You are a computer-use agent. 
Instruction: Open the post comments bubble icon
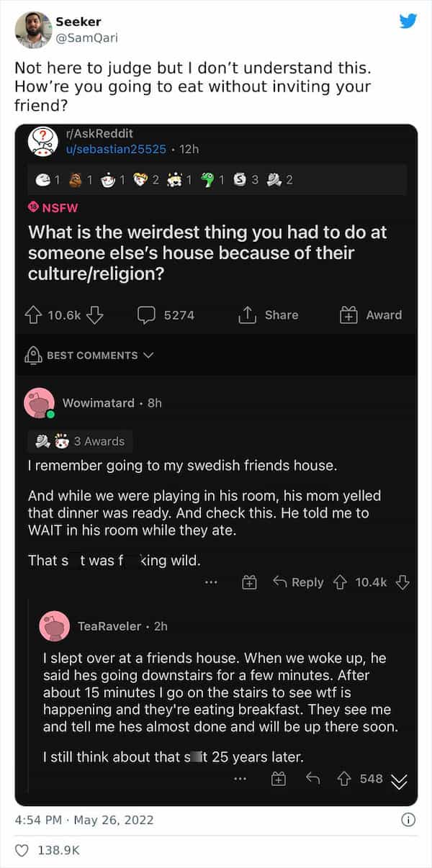point(147,315)
